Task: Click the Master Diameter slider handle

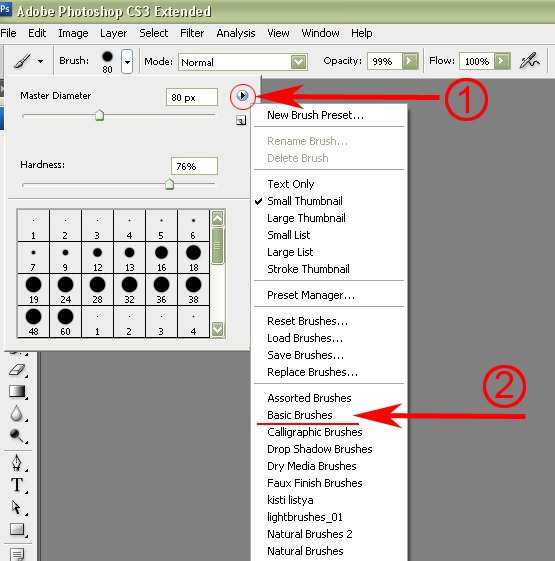Action: [x=99, y=115]
